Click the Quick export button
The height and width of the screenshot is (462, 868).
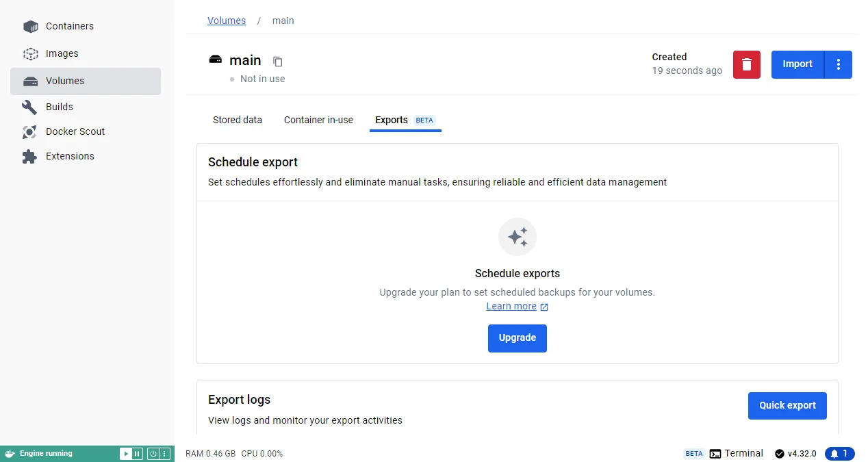(787, 405)
